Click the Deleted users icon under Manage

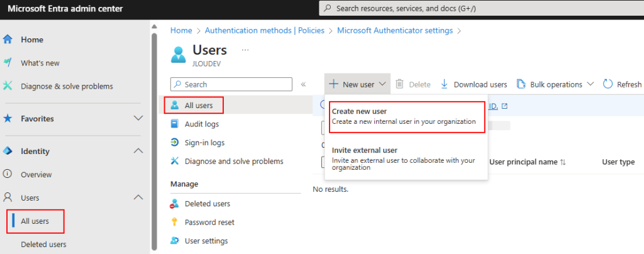(175, 204)
